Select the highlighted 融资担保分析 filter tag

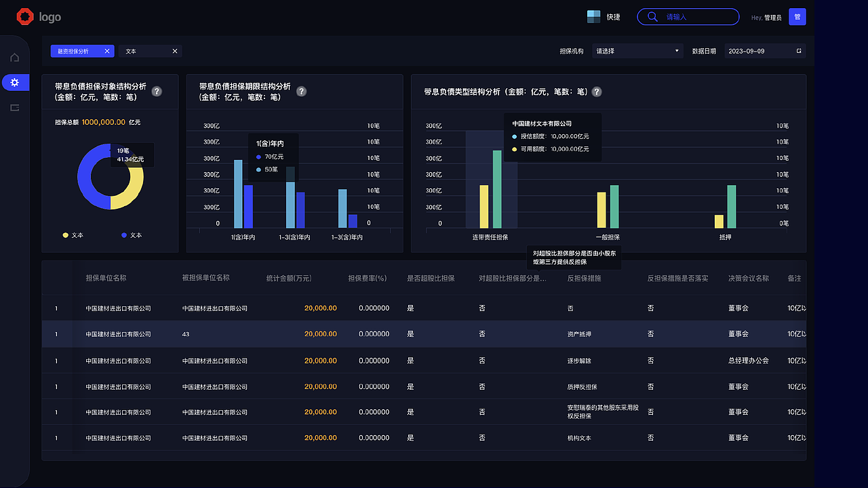77,51
